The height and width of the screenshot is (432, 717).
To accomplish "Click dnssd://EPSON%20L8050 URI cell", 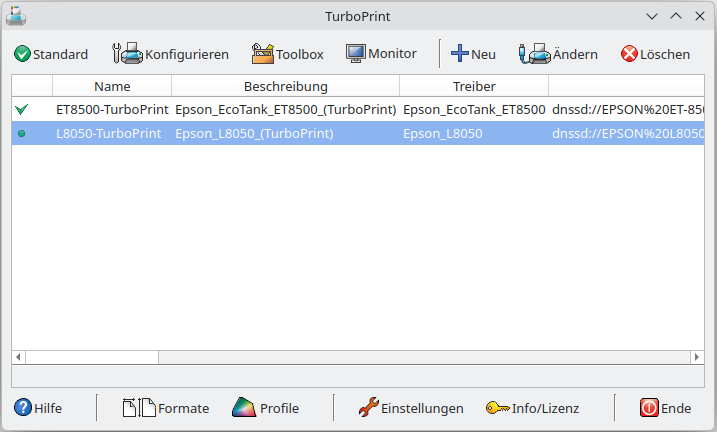I will (x=628, y=133).
